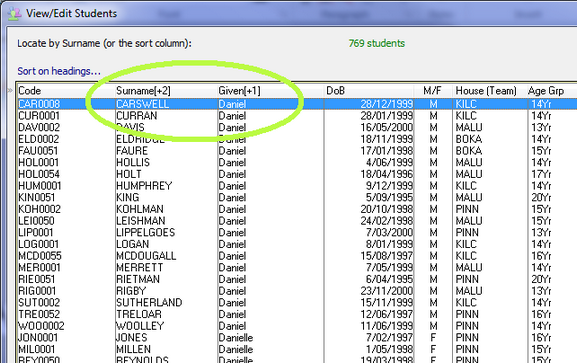Select the RIETMAN surname cell

[x=138, y=279]
